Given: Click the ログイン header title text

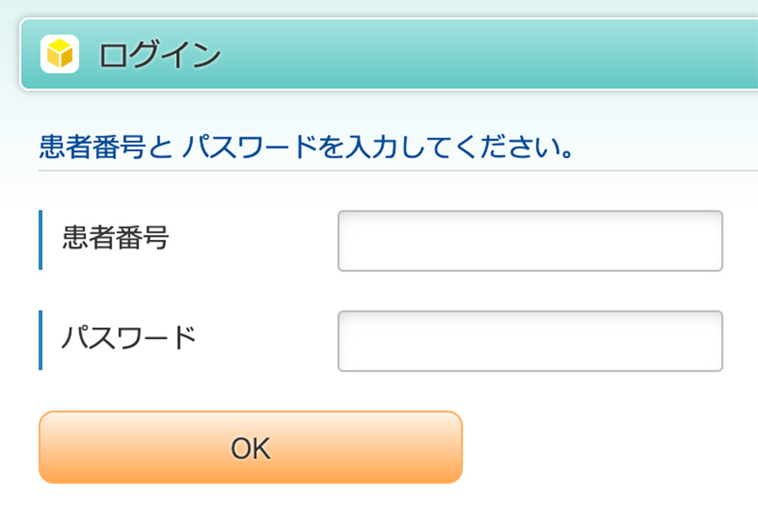Looking at the screenshot, I should click(159, 55).
